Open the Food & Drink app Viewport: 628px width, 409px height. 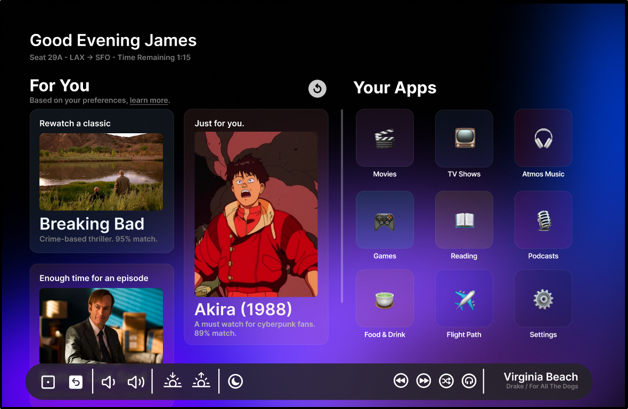pos(384,298)
